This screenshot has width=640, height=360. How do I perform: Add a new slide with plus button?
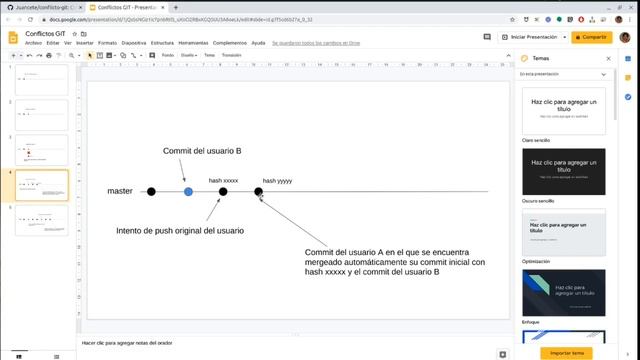coord(13,55)
